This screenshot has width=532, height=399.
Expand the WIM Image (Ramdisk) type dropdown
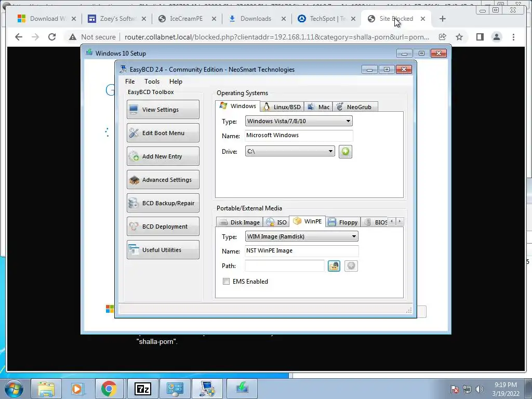pos(301,236)
